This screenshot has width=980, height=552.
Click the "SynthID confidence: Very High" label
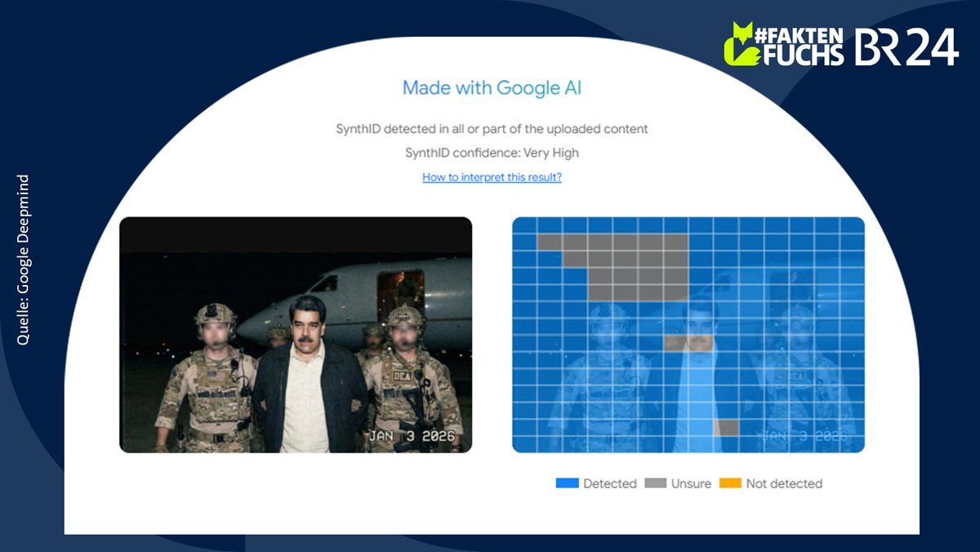pyautogui.click(x=492, y=152)
